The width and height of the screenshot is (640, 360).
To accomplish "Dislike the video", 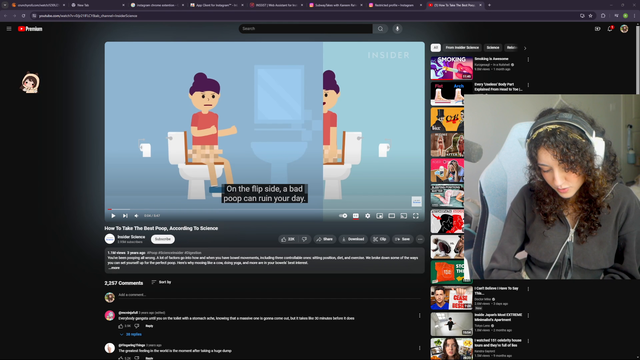I will [304, 239].
